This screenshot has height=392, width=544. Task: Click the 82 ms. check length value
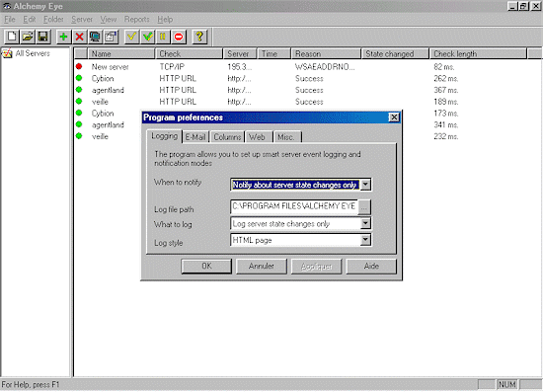444,67
